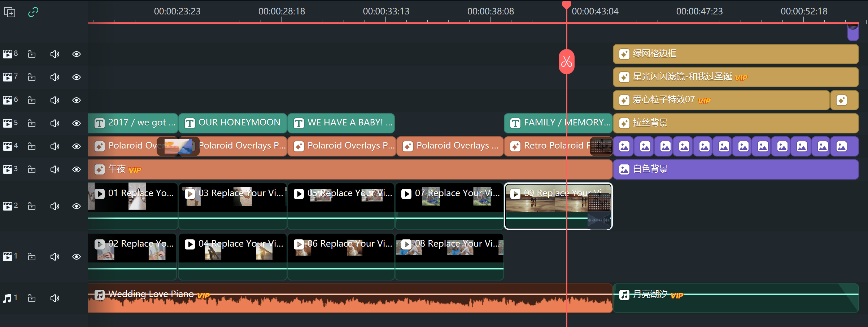The width and height of the screenshot is (868, 327).
Task: Select the FAMILY / MEMORY title clip
Action: pos(558,123)
